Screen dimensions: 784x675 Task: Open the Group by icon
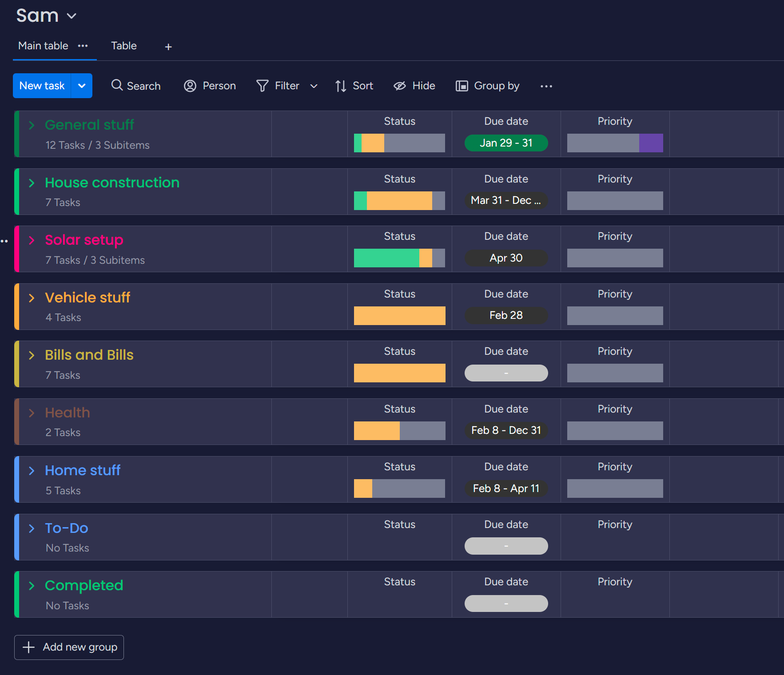point(462,86)
